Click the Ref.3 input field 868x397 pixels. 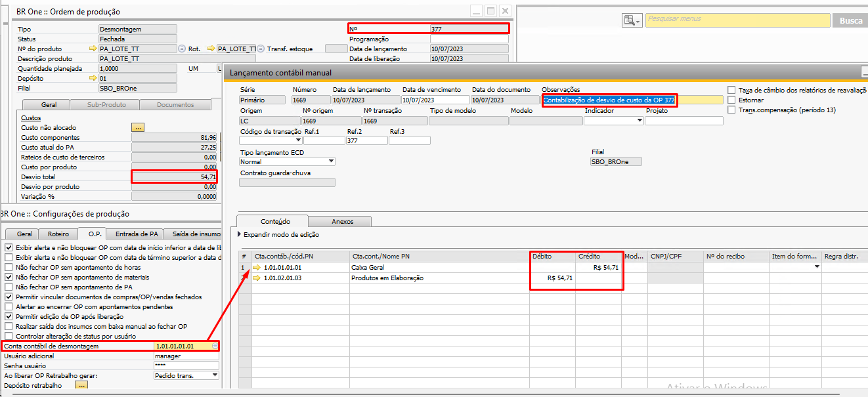409,140
